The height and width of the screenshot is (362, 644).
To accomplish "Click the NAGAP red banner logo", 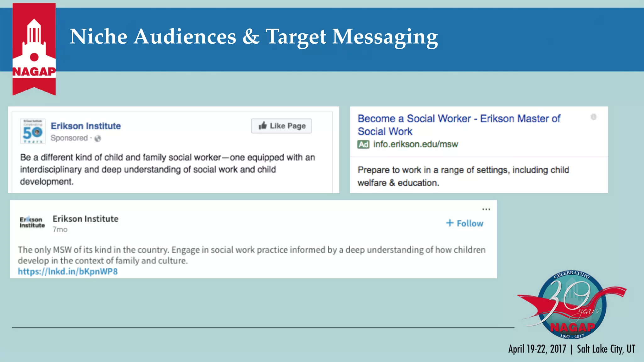I will click(x=34, y=49).
